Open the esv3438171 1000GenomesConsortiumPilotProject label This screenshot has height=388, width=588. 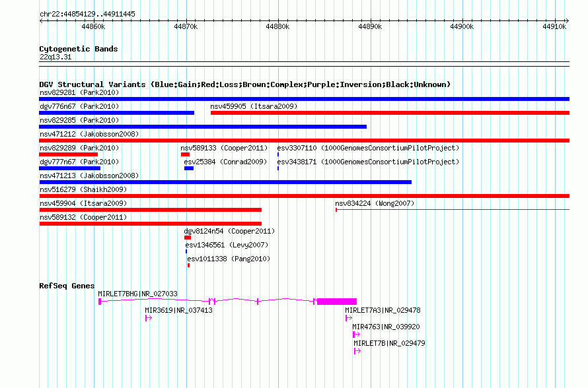coord(368,162)
